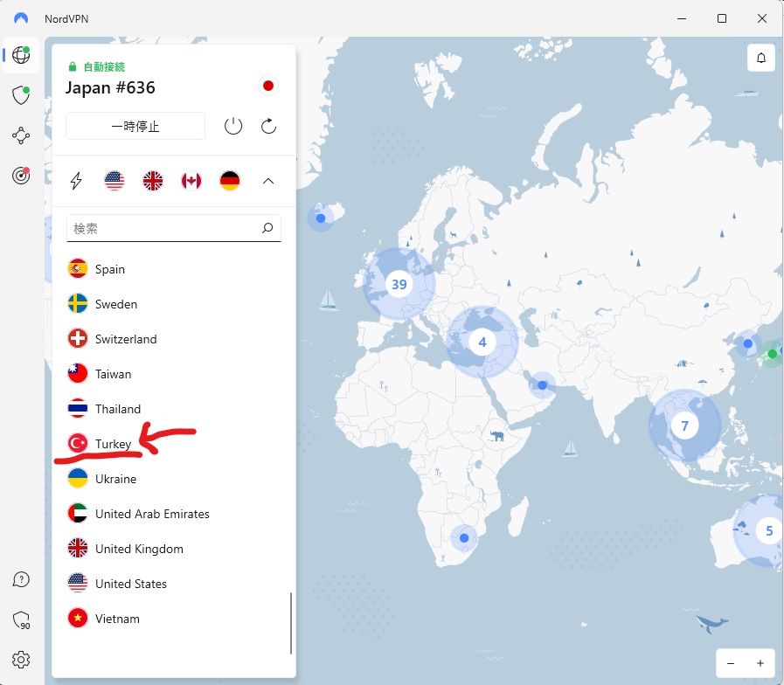Zoom in the map with plus button
The image size is (784, 685).
[760, 663]
